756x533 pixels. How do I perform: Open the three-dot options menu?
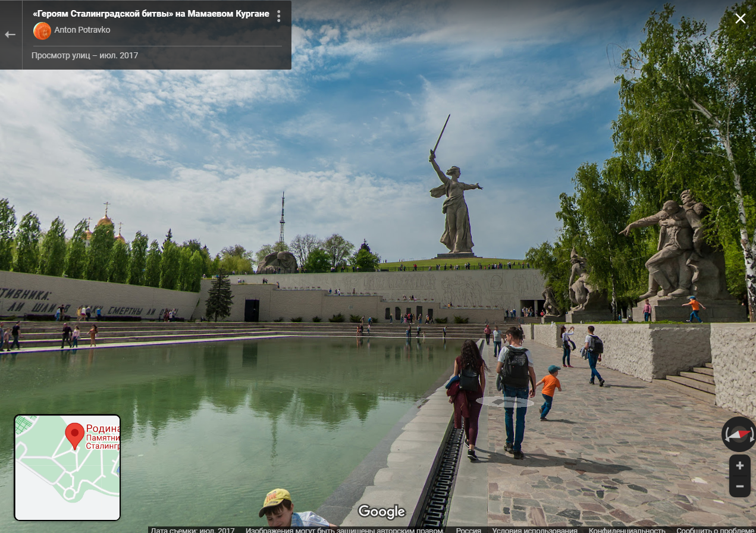coord(278,16)
